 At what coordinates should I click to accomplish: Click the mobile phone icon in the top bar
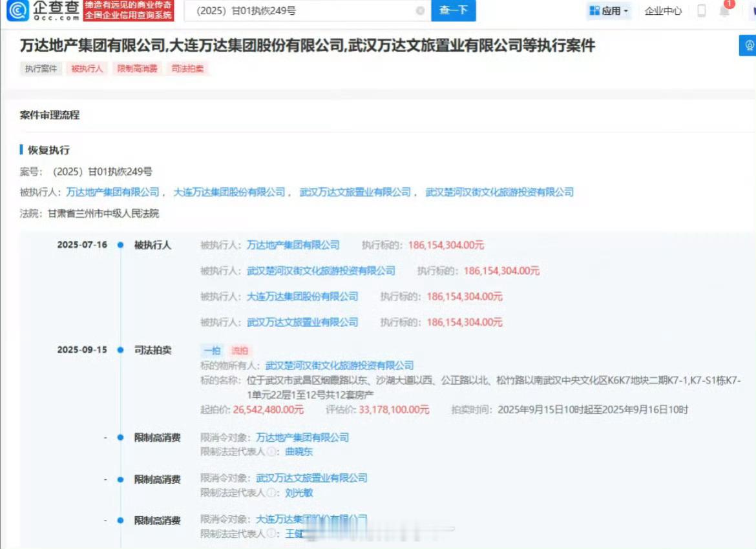[702, 10]
